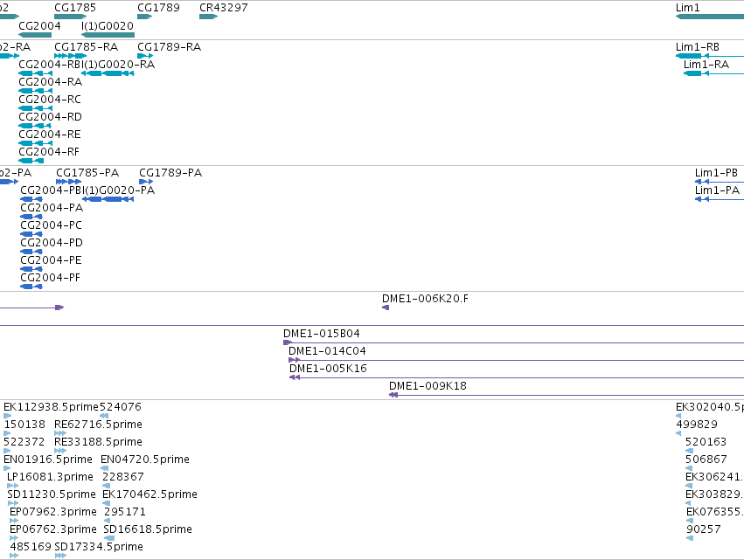Select the RE33188.5prime EST label
The image size is (744, 560).
(x=98, y=442)
